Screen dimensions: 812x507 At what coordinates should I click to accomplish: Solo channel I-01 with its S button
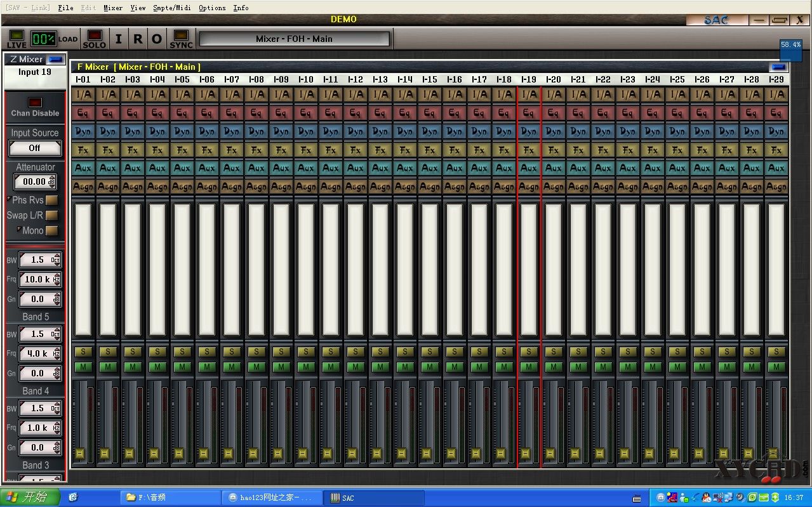click(83, 352)
